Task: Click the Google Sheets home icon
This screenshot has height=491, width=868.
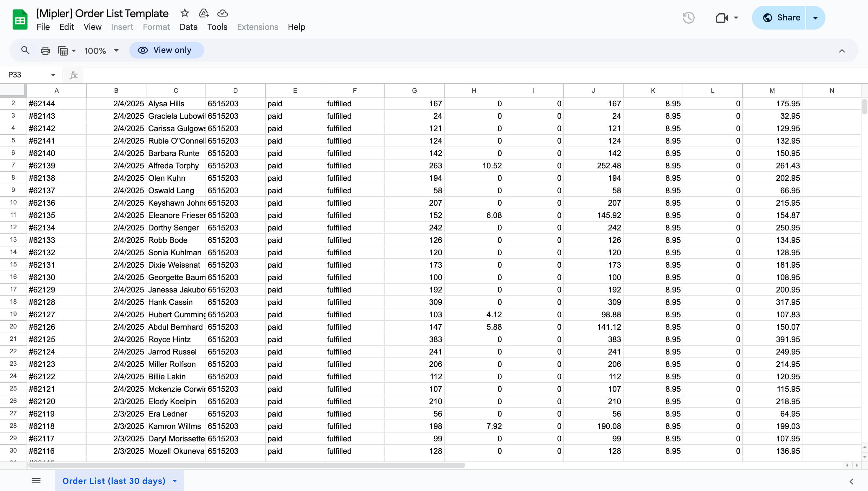Action: coord(20,19)
